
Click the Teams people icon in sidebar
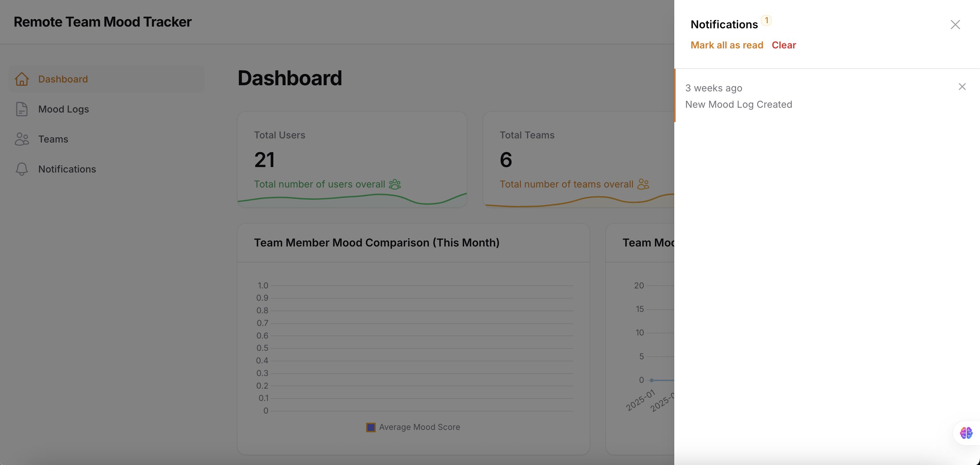pos(22,139)
